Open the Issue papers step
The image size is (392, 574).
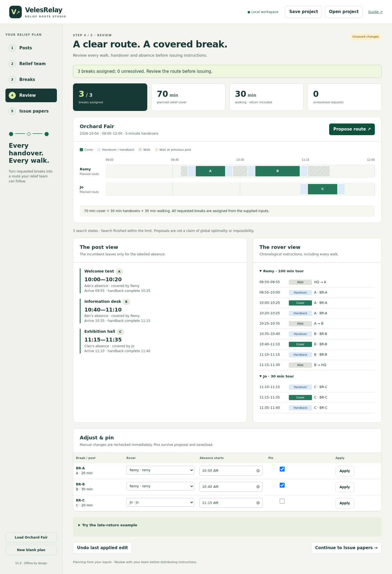tap(31, 111)
